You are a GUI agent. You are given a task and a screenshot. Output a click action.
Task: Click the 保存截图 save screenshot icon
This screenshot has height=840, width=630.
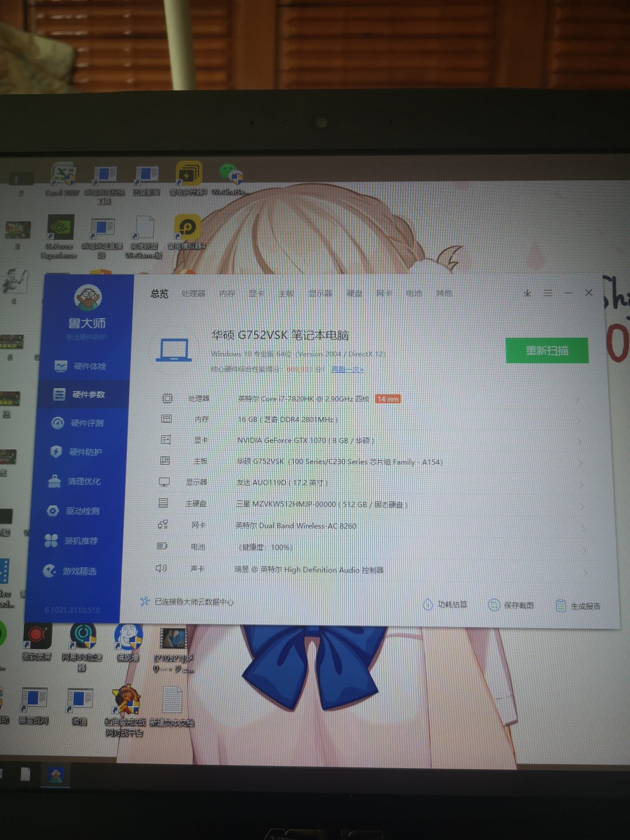point(494,605)
